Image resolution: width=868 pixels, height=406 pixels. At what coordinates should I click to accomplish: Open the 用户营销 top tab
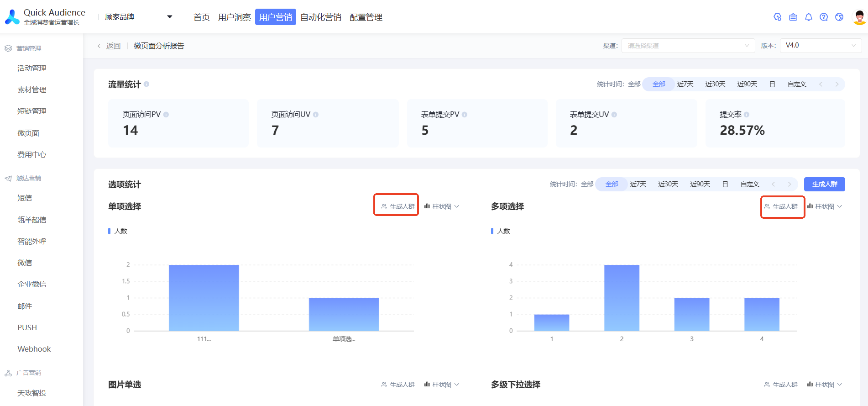point(276,17)
